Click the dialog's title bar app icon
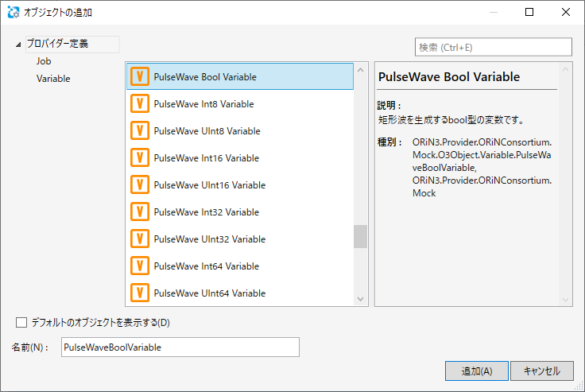The width and height of the screenshot is (585, 392). click(x=14, y=12)
